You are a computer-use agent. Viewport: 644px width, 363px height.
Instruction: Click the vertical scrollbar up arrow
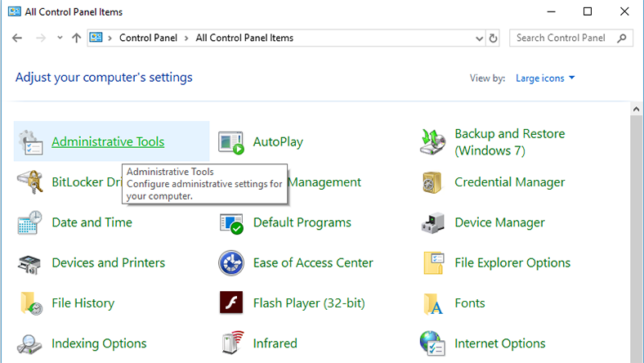[636, 109]
